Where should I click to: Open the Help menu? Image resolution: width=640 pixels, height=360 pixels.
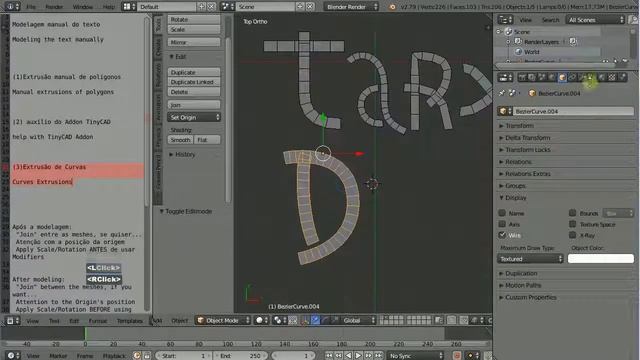109,7
